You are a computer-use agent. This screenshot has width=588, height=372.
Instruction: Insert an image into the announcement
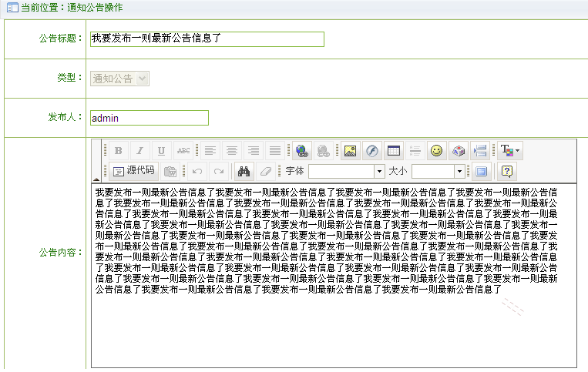click(350, 151)
